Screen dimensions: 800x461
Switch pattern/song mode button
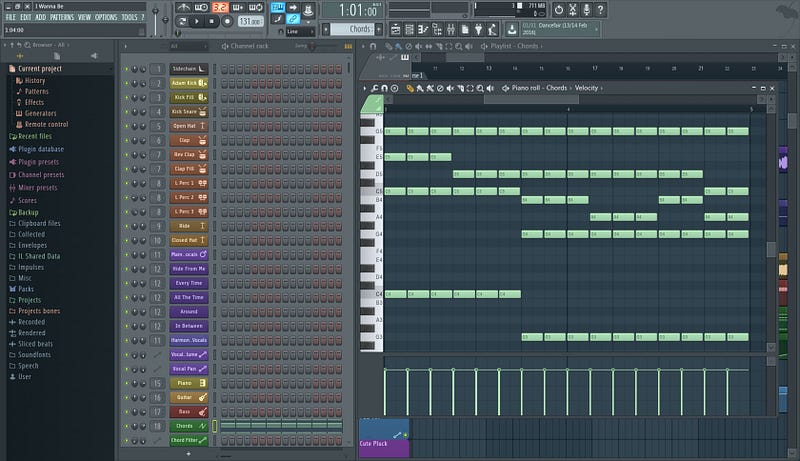point(182,21)
